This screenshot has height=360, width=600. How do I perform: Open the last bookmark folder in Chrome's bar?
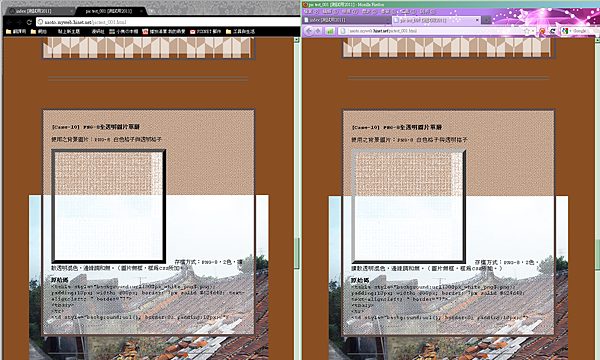click(240, 31)
